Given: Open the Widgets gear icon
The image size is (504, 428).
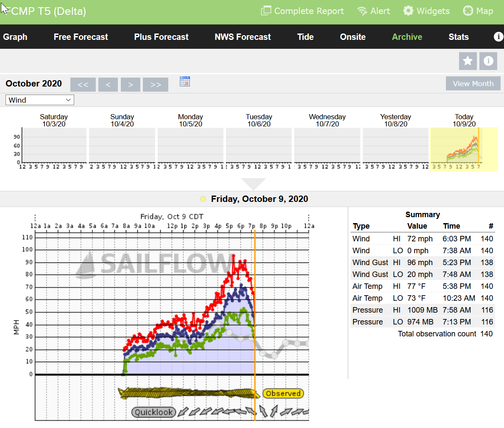Looking at the screenshot, I should tap(408, 11).
